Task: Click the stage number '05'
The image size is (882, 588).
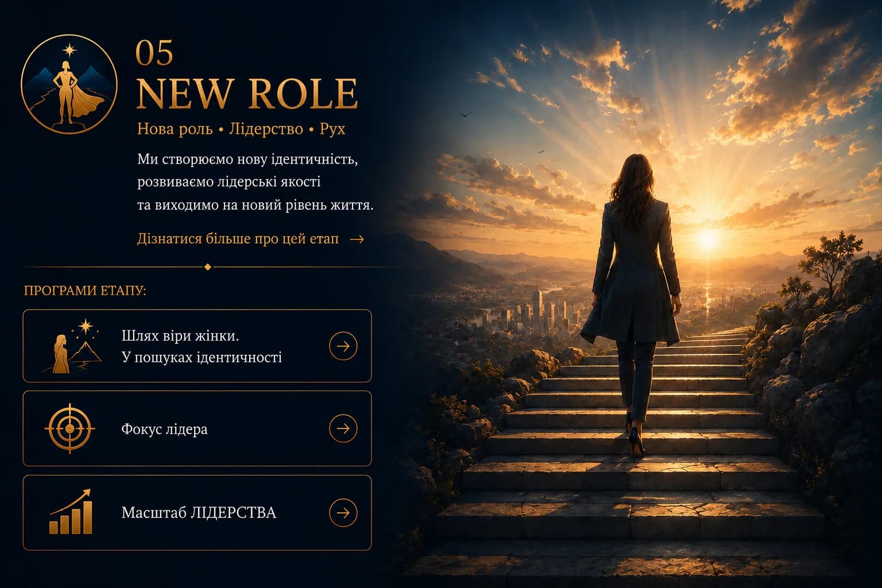Action: [x=154, y=53]
